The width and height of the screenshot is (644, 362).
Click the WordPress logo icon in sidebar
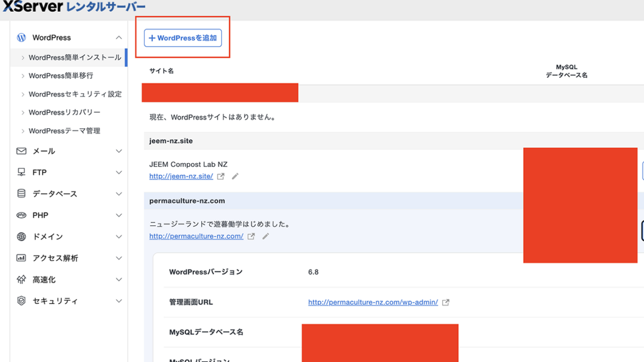click(21, 38)
